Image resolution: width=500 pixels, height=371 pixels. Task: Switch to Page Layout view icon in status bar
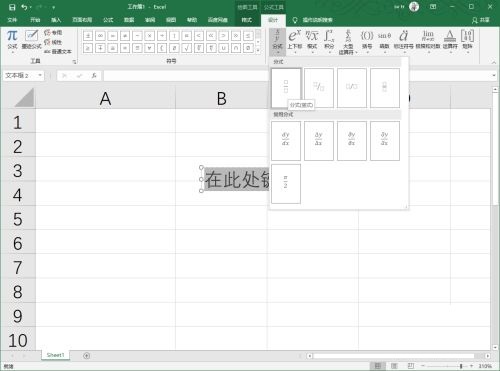(x=394, y=366)
